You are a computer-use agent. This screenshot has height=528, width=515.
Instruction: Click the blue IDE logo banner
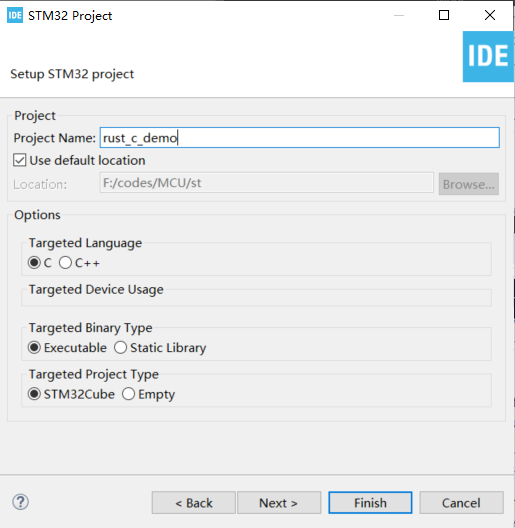point(488,57)
